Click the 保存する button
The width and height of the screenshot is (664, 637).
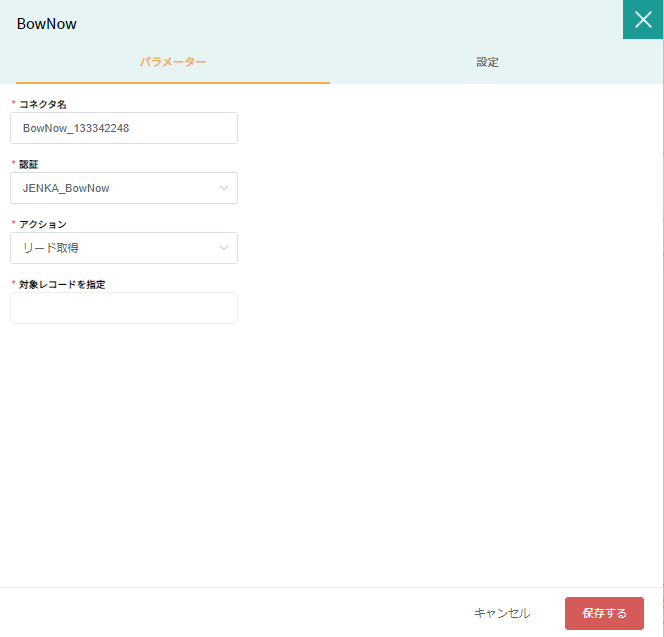pyautogui.click(x=604, y=613)
